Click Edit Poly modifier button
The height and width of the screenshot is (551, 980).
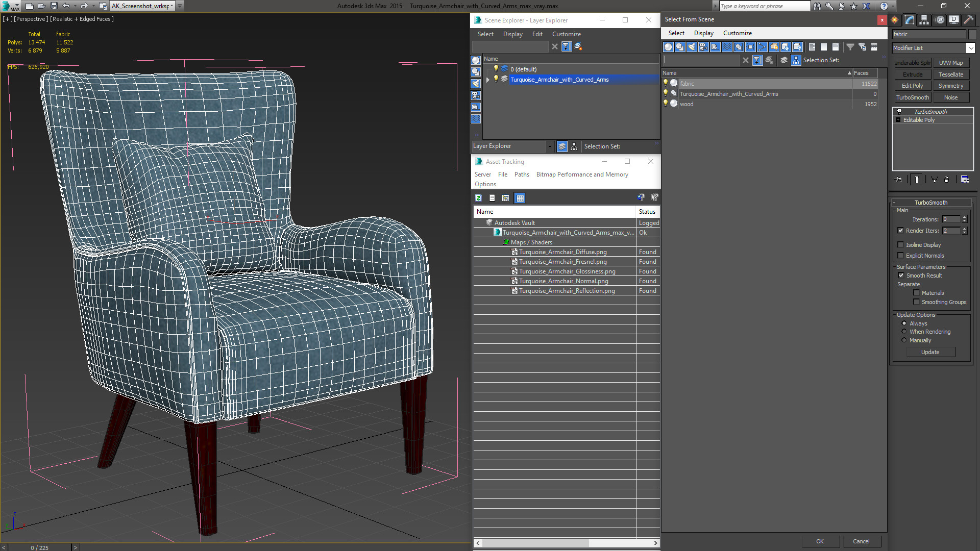pyautogui.click(x=912, y=86)
